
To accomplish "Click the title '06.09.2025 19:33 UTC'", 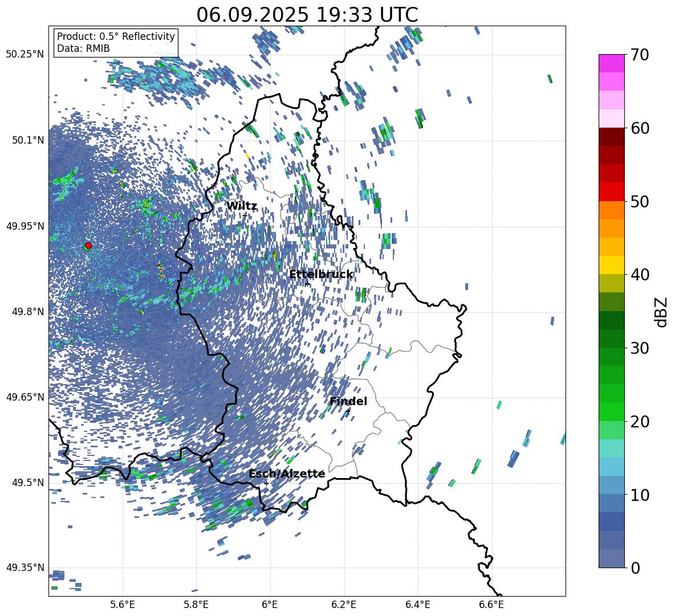I will pos(307,15).
